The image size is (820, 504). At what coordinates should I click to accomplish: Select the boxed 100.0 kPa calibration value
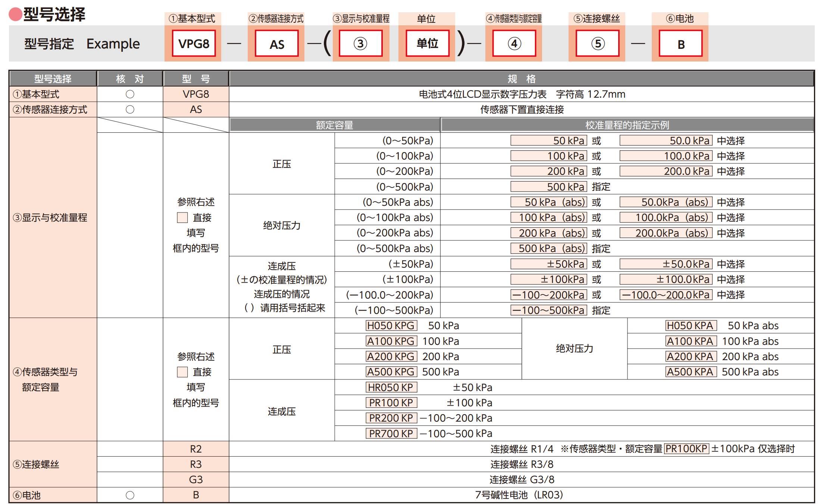click(x=666, y=156)
